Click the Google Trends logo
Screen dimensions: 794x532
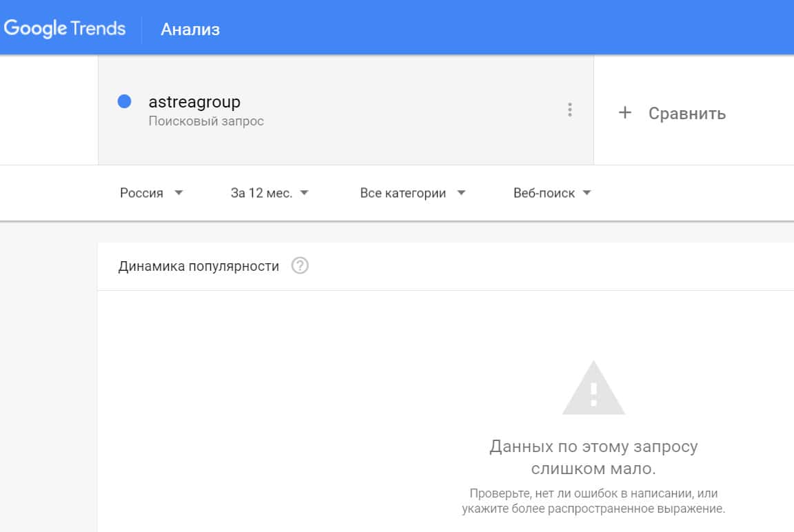(65, 29)
